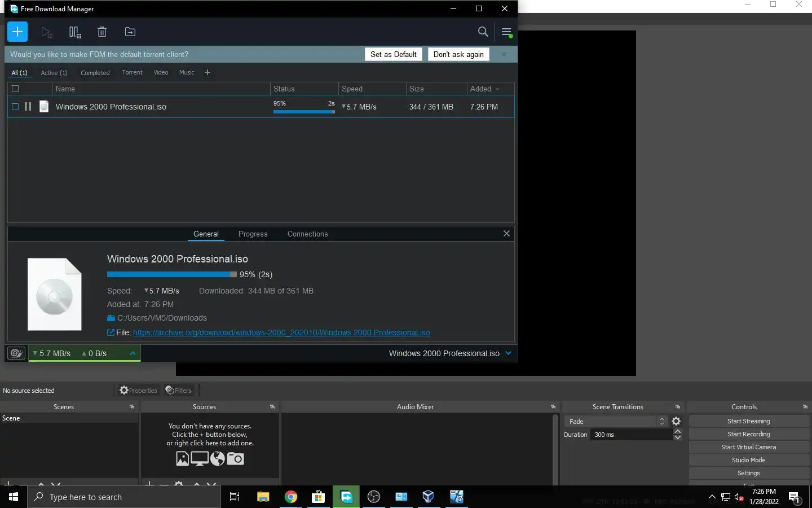This screenshot has width=812, height=508.
Task: Click Start Streaming in OBS
Action: coord(748,421)
